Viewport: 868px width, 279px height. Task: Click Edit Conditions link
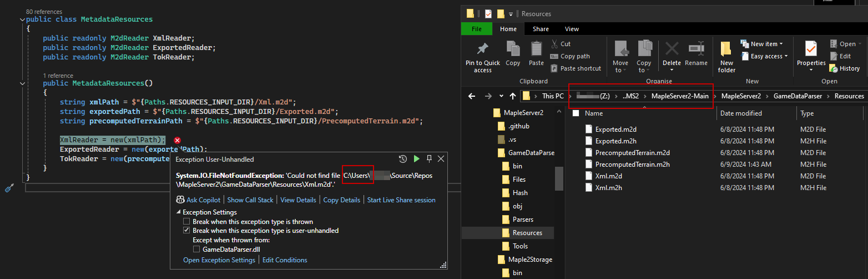tap(285, 260)
